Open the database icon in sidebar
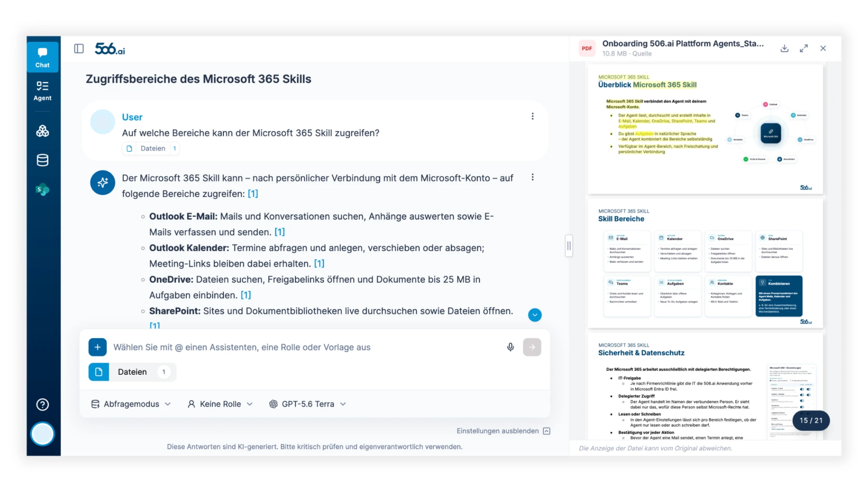868x492 pixels. [x=43, y=160]
